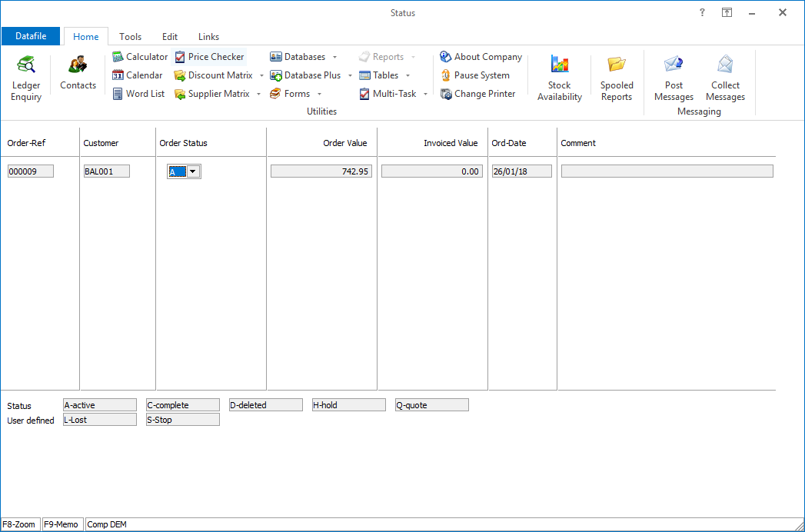Open the Tables utility
Screen dimensions: 805x532
[x=378, y=75]
